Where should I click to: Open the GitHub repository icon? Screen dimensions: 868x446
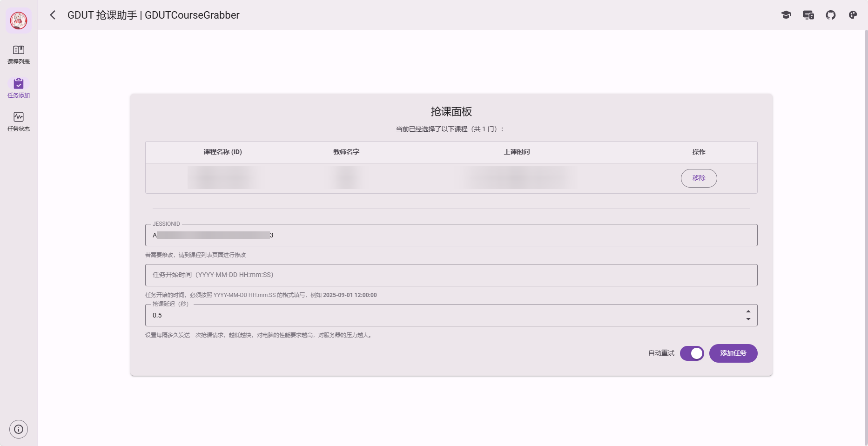pos(831,15)
